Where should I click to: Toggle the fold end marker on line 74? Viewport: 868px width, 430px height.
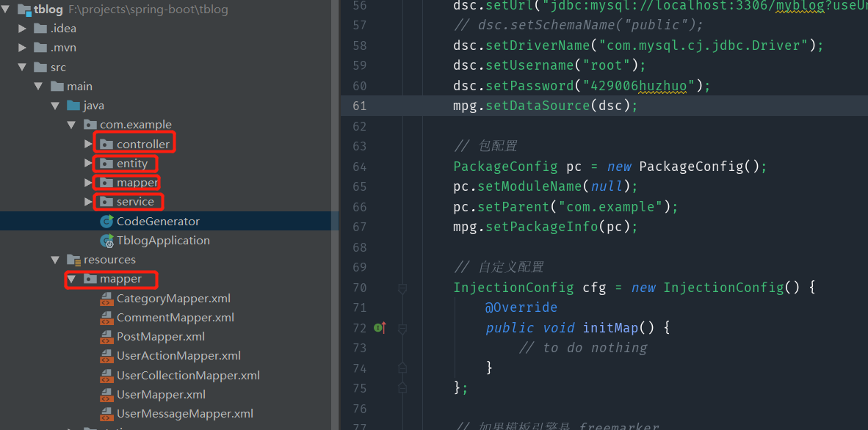coord(402,368)
